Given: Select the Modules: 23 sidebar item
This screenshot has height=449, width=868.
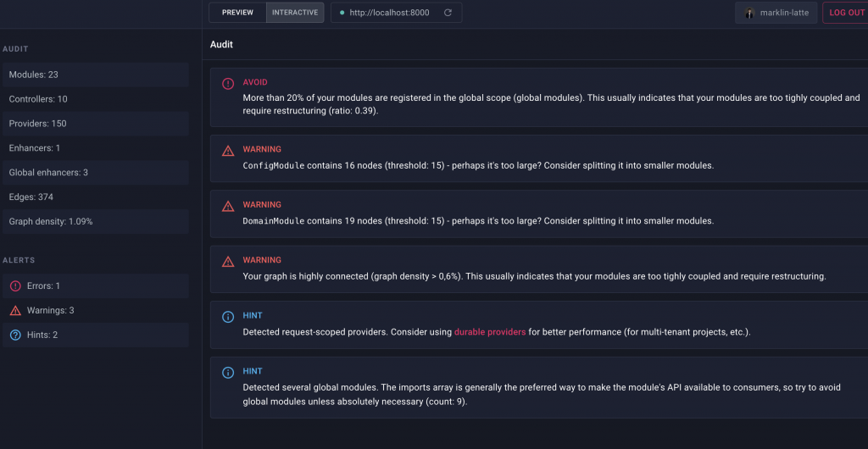Looking at the screenshot, I should (x=95, y=75).
